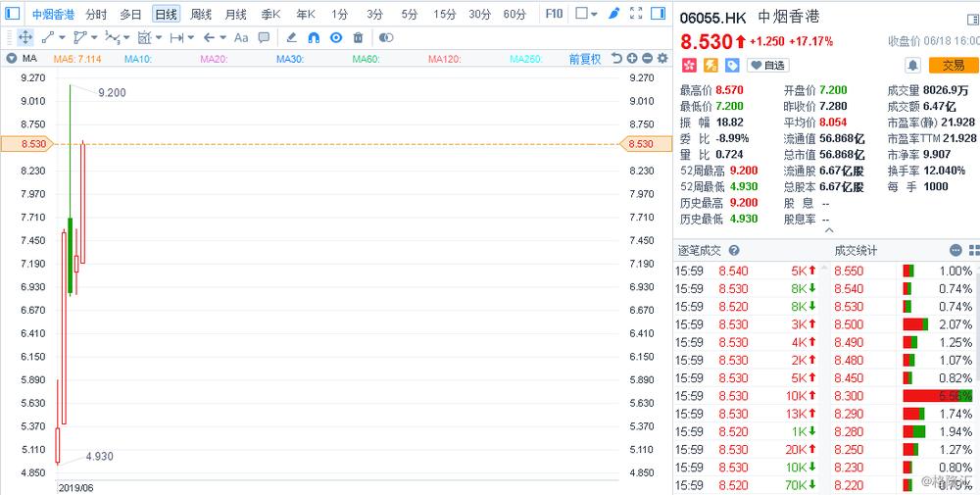Click the blue brush drawing icon
This screenshot has width=980, height=495.
point(613,13)
